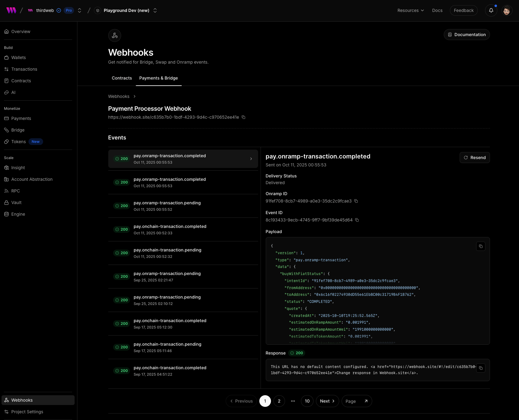519x420 pixels.
Task: Open the notifications bell
Action: 491,10
